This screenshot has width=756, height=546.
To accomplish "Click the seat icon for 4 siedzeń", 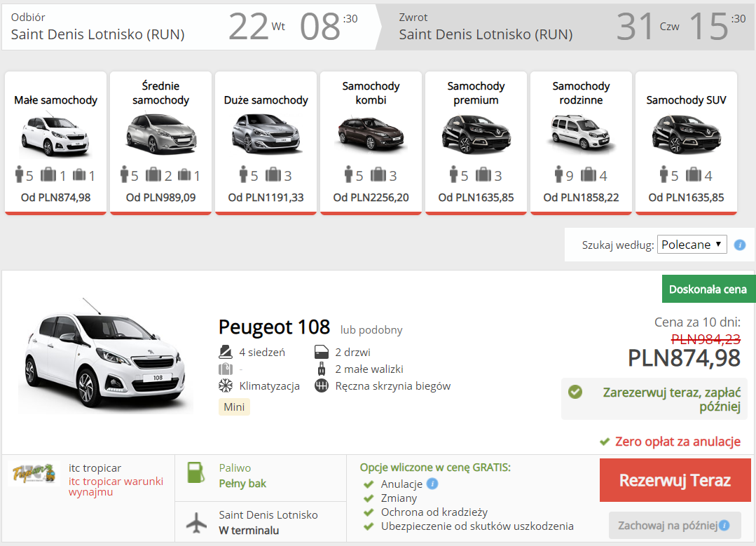I will click(225, 352).
